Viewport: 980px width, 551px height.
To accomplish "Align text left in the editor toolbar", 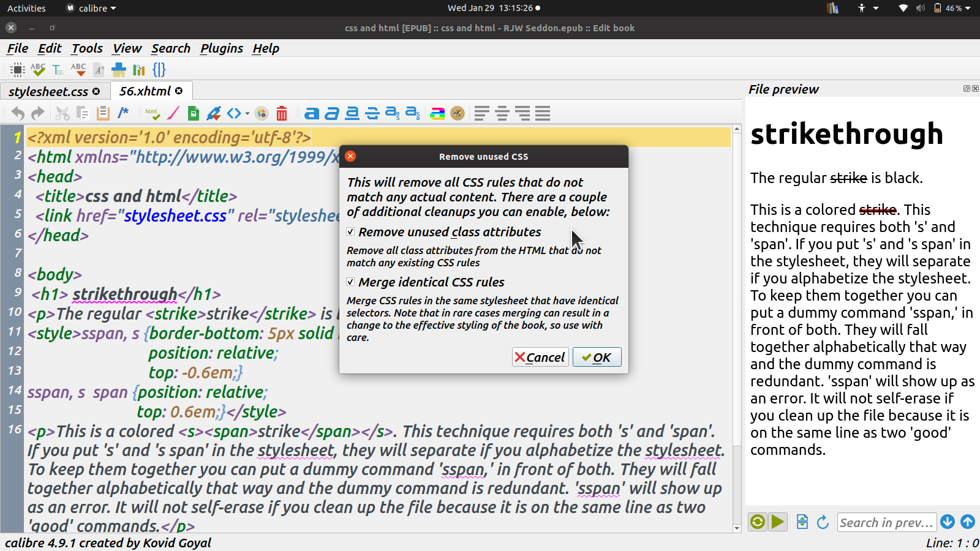I will [x=482, y=113].
